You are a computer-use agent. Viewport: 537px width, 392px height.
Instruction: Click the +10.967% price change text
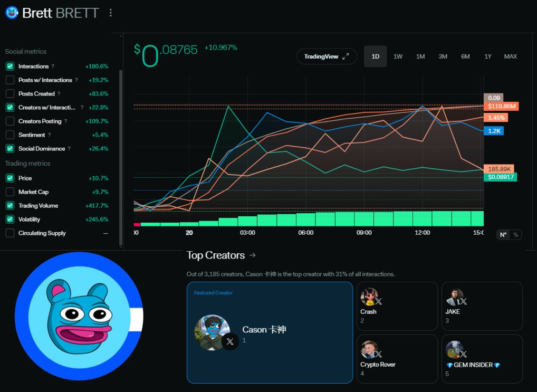220,47
